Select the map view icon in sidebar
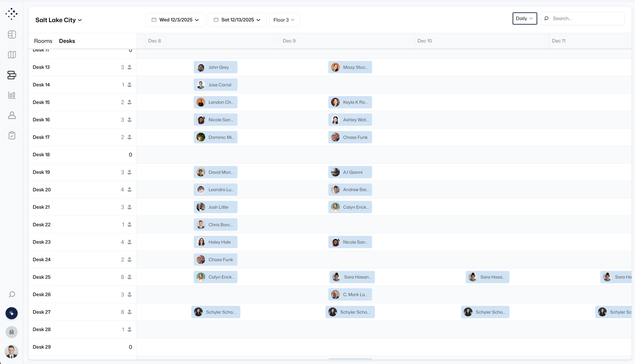 (12, 55)
